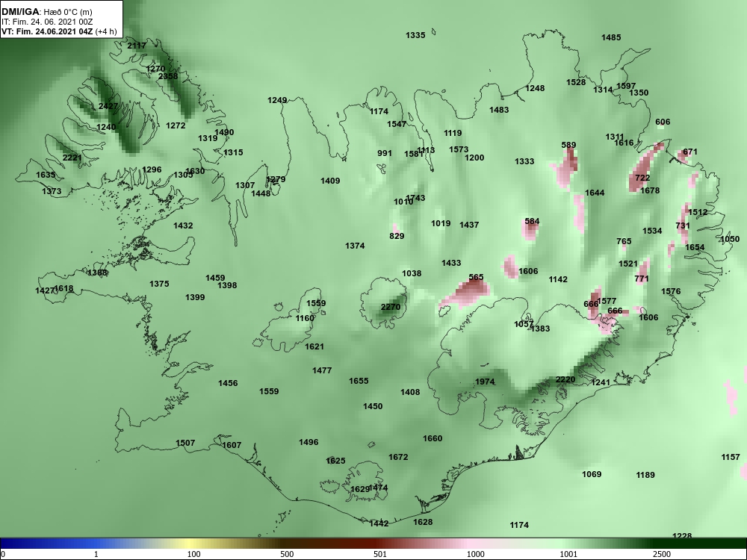Click the 2427 height label
This screenshot has width=747, height=560.
(x=108, y=106)
